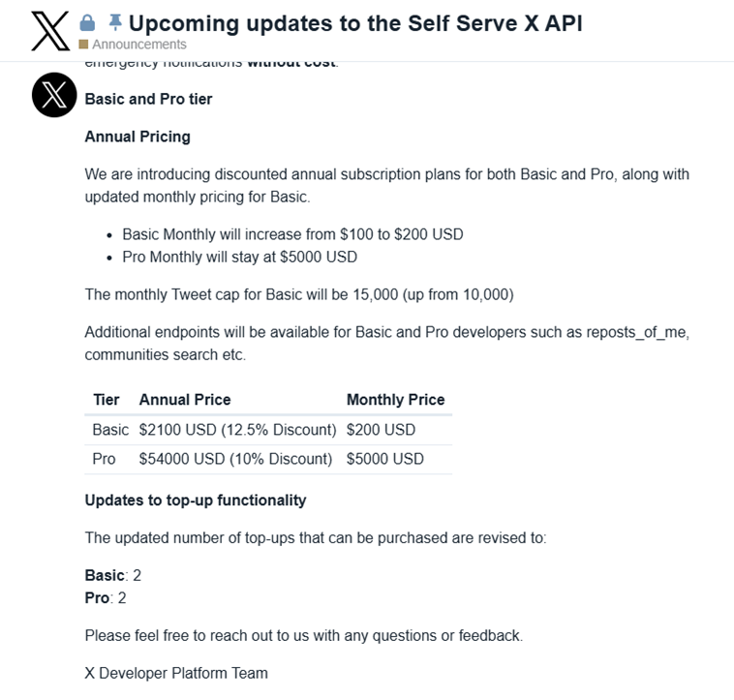Click the 'Annual Price' column header

pyautogui.click(x=185, y=400)
